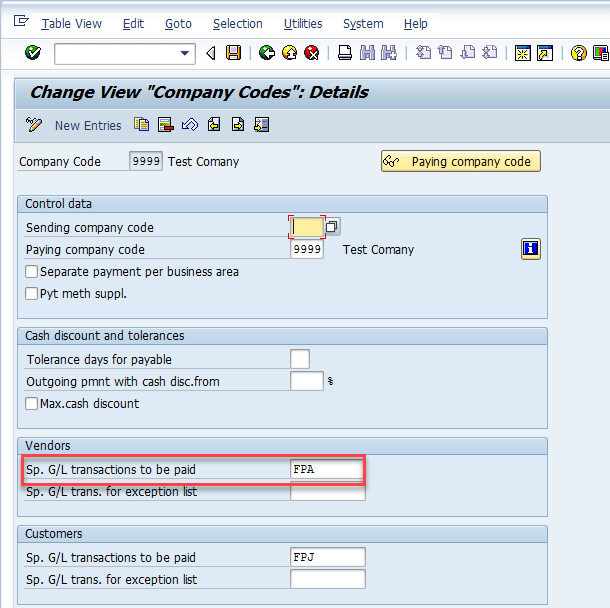Image resolution: width=610 pixels, height=608 pixels.
Task: Click Vendors Sp. G/L transactions field FPA
Action: 327,469
